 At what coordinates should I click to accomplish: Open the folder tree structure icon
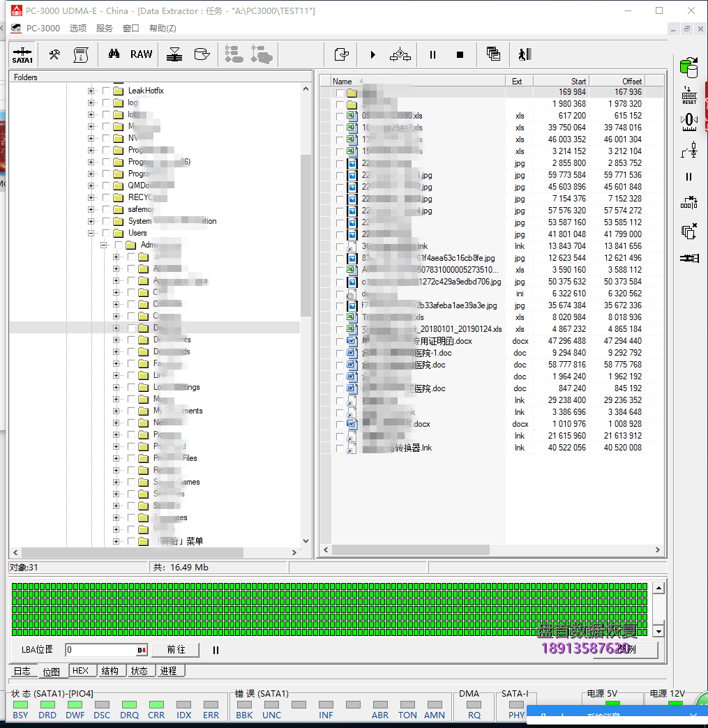[234, 54]
